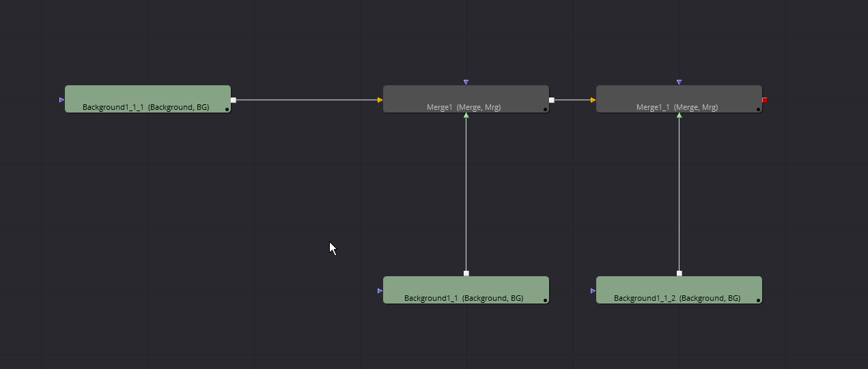Image resolution: width=868 pixels, height=369 pixels.
Task: Click the blue mask input of Background1_1_1
Action: 62,100
